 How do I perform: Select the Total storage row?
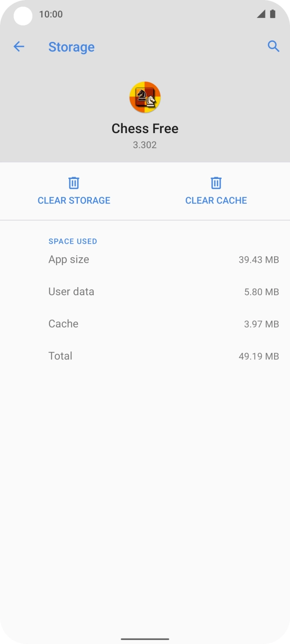click(x=145, y=355)
